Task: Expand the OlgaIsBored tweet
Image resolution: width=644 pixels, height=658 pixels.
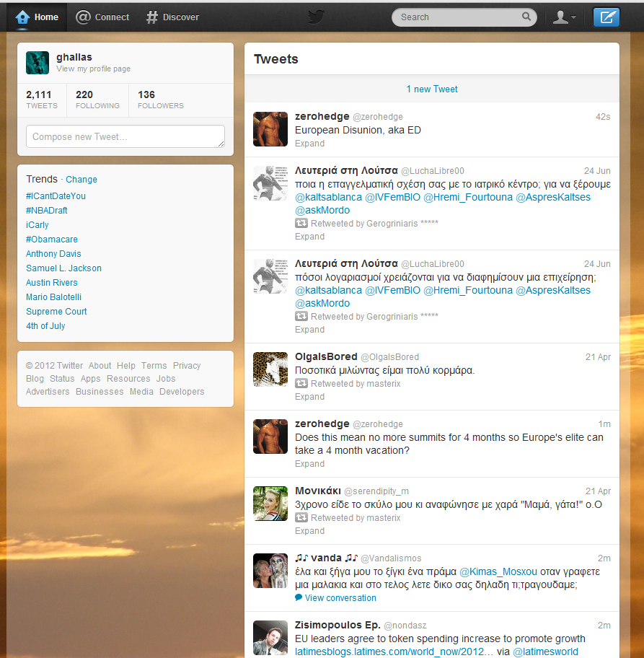Action: (x=309, y=397)
